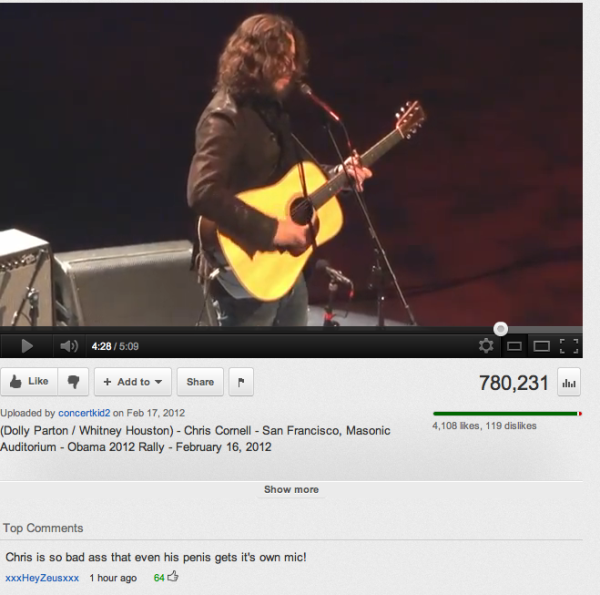The height and width of the screenshot is (595, 600).
Task: Show video statistics bar chart
Action: (x=569, y=382)
